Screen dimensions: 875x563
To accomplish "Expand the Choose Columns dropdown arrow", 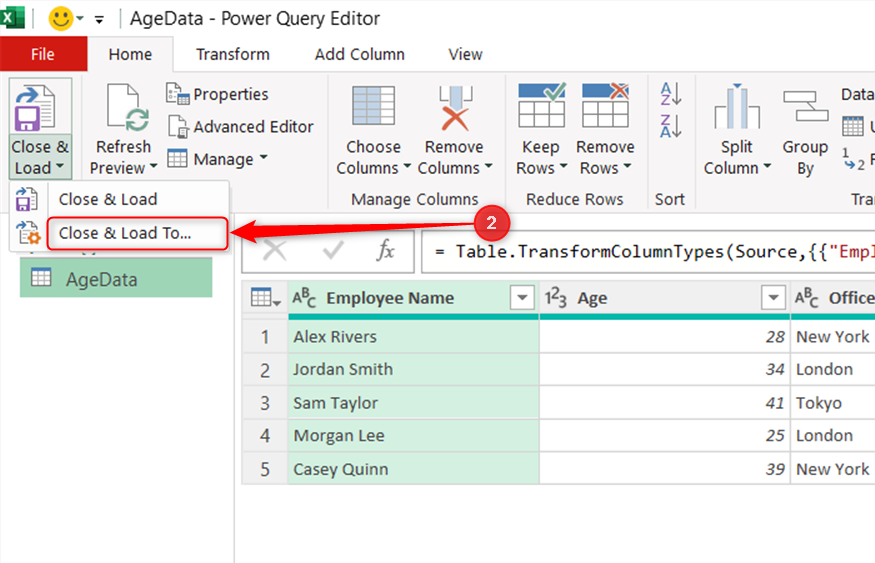I will (407, 167).
